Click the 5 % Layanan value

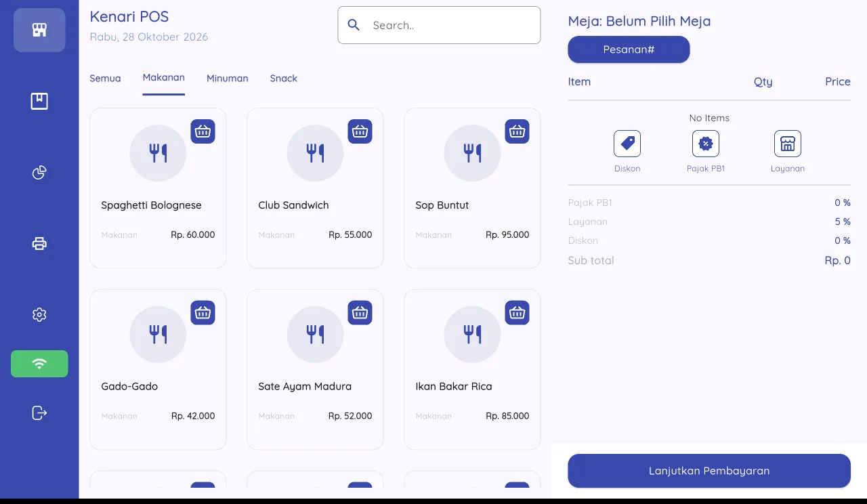(x=843, y=222)
